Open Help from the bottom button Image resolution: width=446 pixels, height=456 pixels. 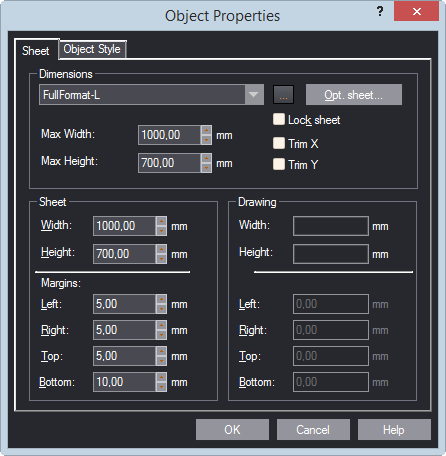(x=394, y=430)
